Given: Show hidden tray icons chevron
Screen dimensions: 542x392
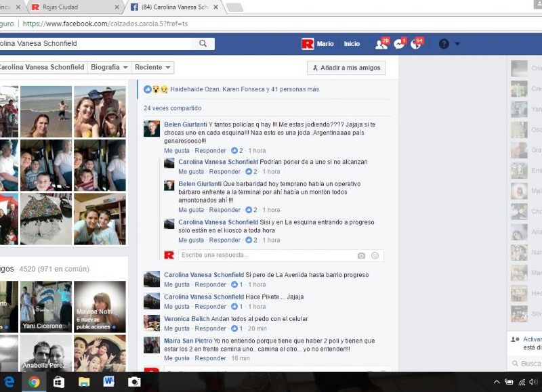Looking at the screenshot, I should click(x=497, y=382).
